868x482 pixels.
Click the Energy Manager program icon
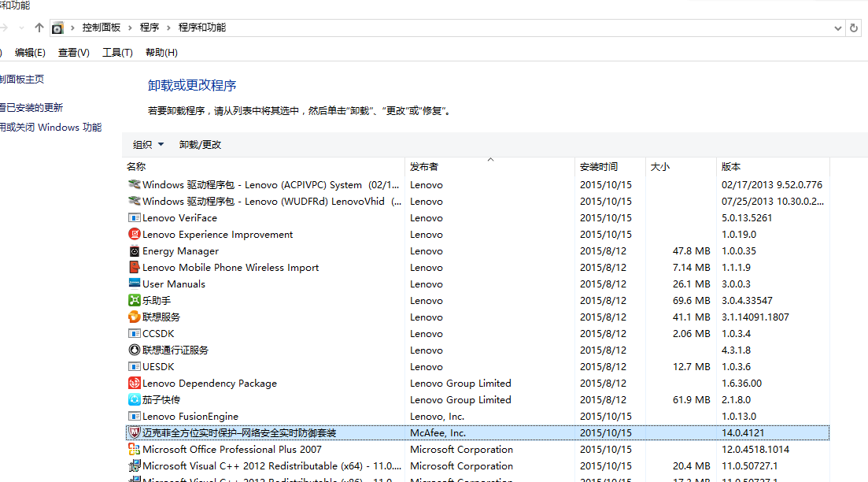click(134, 251)
